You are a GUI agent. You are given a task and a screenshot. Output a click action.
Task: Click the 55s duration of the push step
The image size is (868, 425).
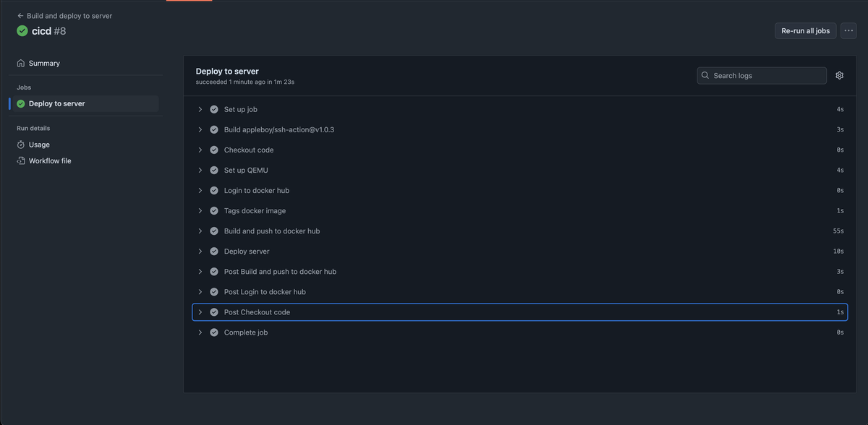pyautogui.click(x=839, y=230)
